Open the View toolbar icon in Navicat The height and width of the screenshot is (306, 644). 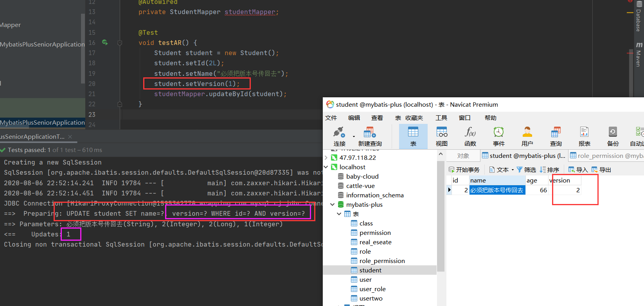442,136
